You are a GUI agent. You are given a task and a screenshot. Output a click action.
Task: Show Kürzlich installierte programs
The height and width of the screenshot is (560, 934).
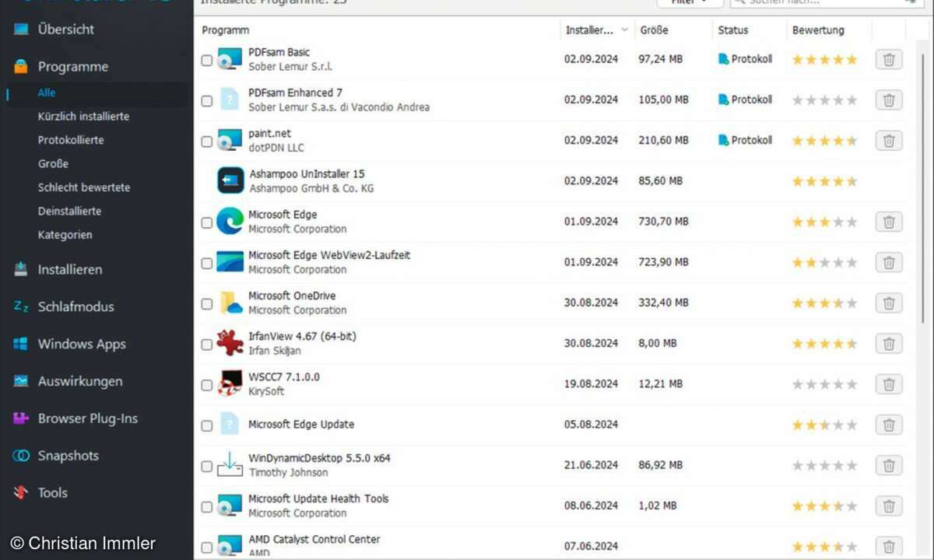pyautogui.click(x=83, y=117)
